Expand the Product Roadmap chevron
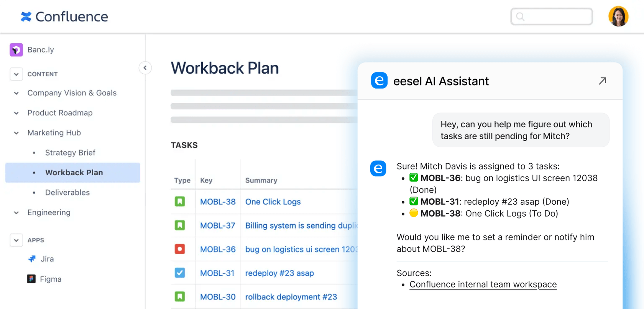Image resolution: width=644 pixels, height=309 pixels. (16, 113)
